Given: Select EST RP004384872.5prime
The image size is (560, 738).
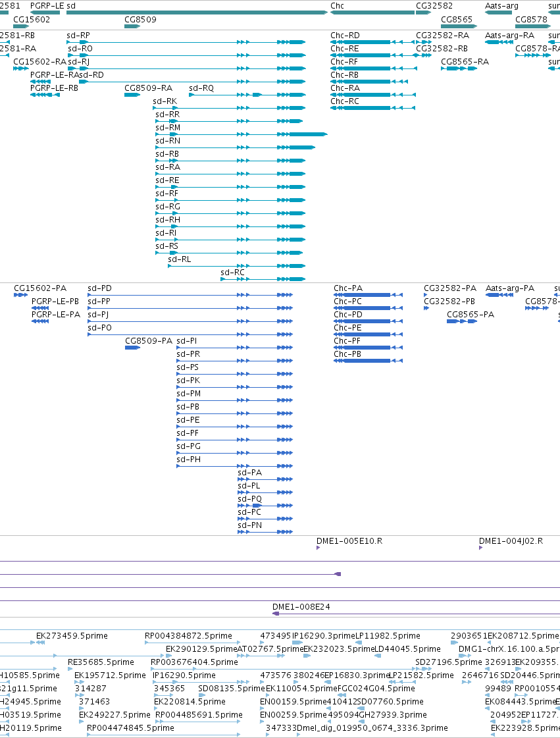Looking at the screenshot, I should click(192, 643).
